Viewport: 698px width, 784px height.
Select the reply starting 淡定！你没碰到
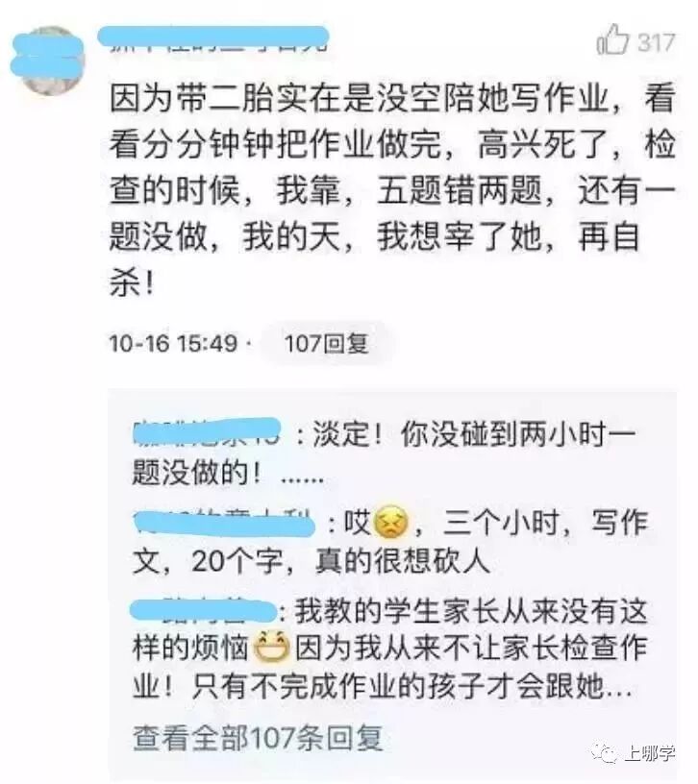[384, 453]
